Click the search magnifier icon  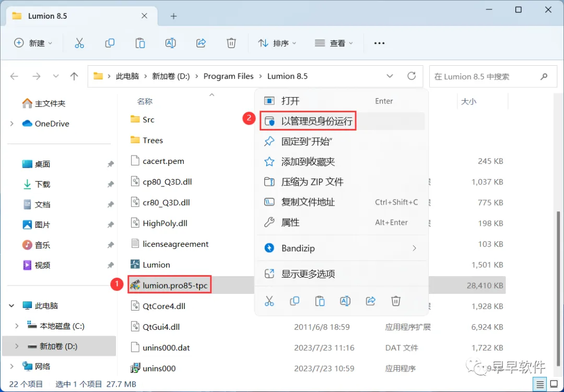click(544, 76)
